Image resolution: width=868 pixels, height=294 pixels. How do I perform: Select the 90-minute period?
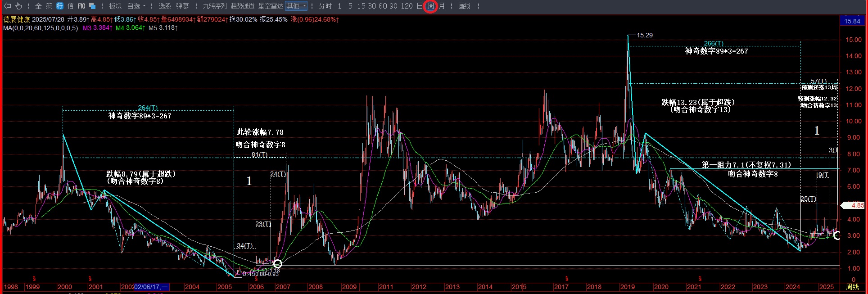[x=393, y=6]
